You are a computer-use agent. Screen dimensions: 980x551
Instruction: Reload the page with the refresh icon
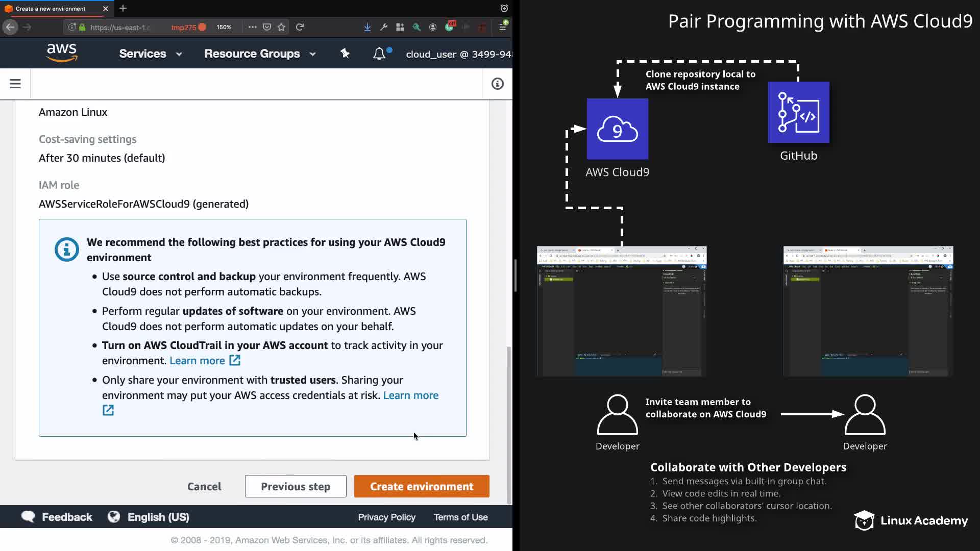[x=300, y=27]
